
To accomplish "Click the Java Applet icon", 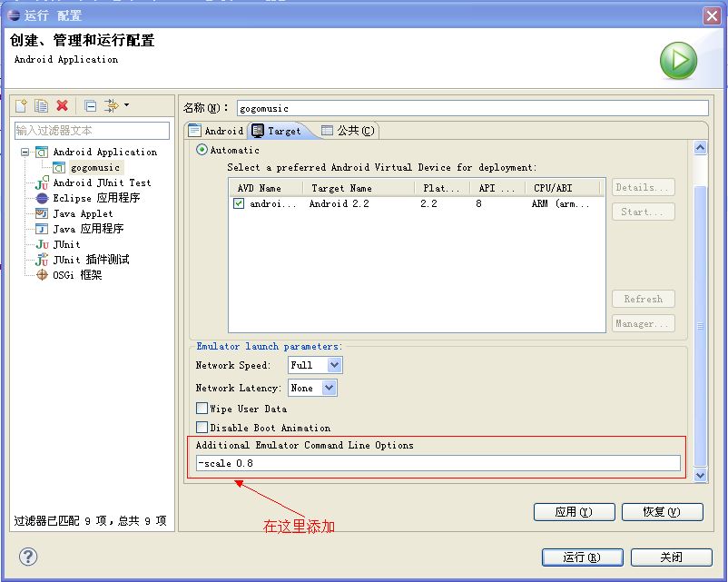I will [x=42, y=213].
